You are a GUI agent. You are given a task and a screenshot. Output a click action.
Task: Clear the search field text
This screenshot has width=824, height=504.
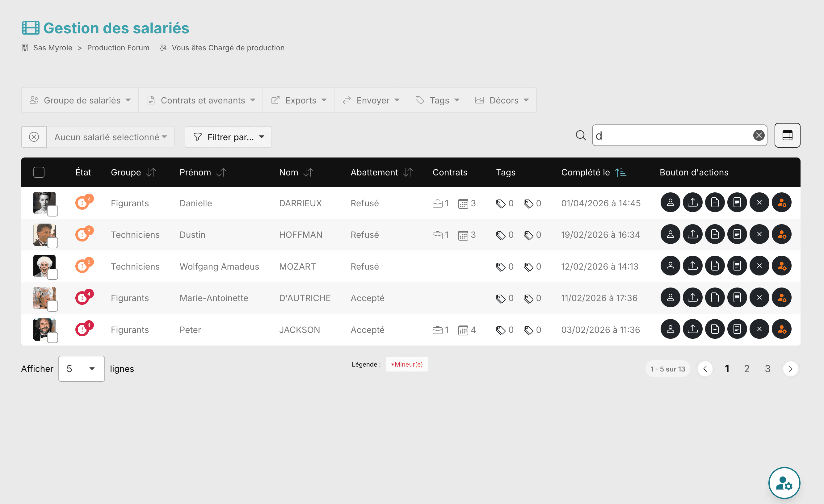759,136
